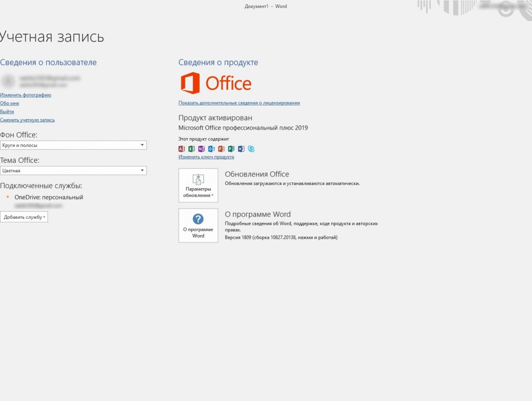Click Сменить учетную запись link
532x401 pixels.
click(x=27, y=120)
